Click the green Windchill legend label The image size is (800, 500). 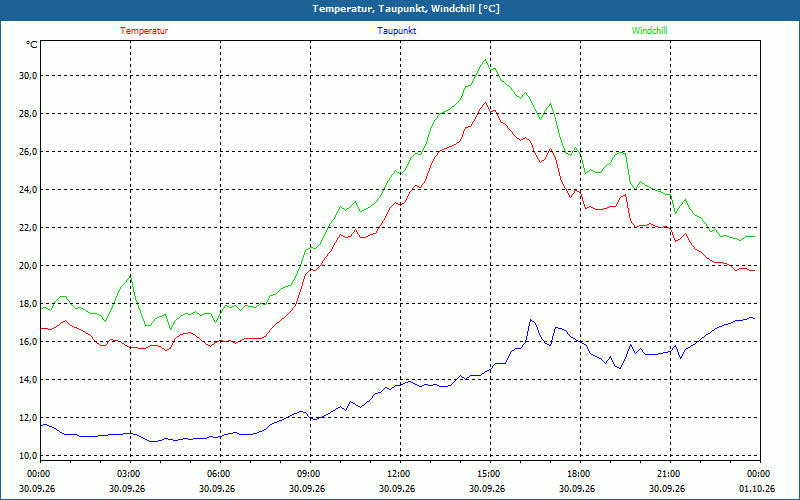click(x=649, y=31)
